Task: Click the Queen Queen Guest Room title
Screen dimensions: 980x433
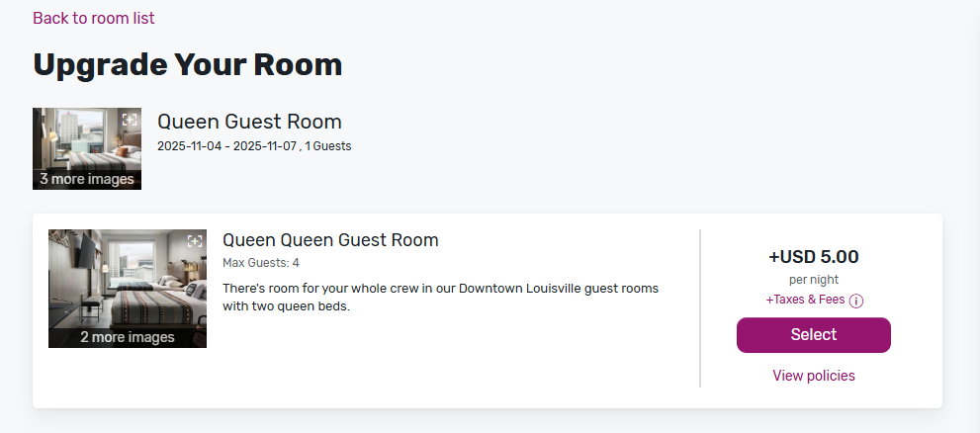Action: pyautogui.click(x=330, y=240)
